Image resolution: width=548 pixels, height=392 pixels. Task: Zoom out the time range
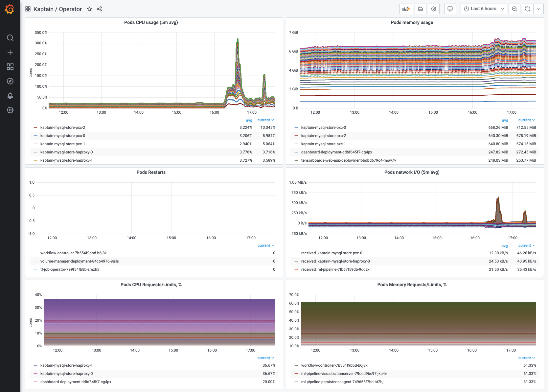(x=514, y=9)
